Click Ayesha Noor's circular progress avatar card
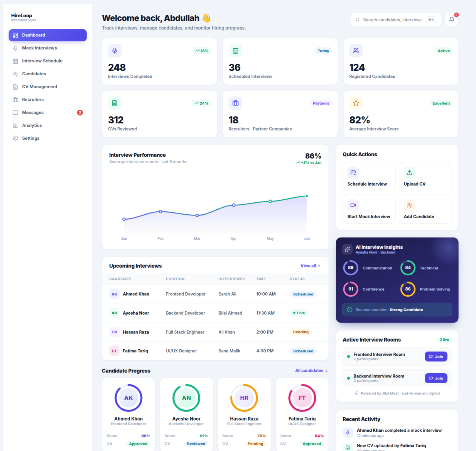This screenshot has width=476, height=451. (186, 398)
